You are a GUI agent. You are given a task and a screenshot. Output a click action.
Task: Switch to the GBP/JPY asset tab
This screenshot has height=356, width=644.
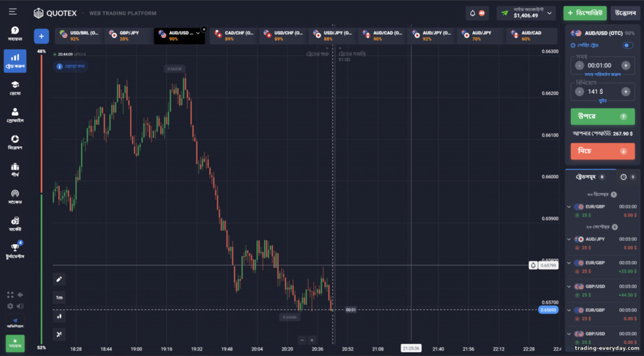coord(127,36)
